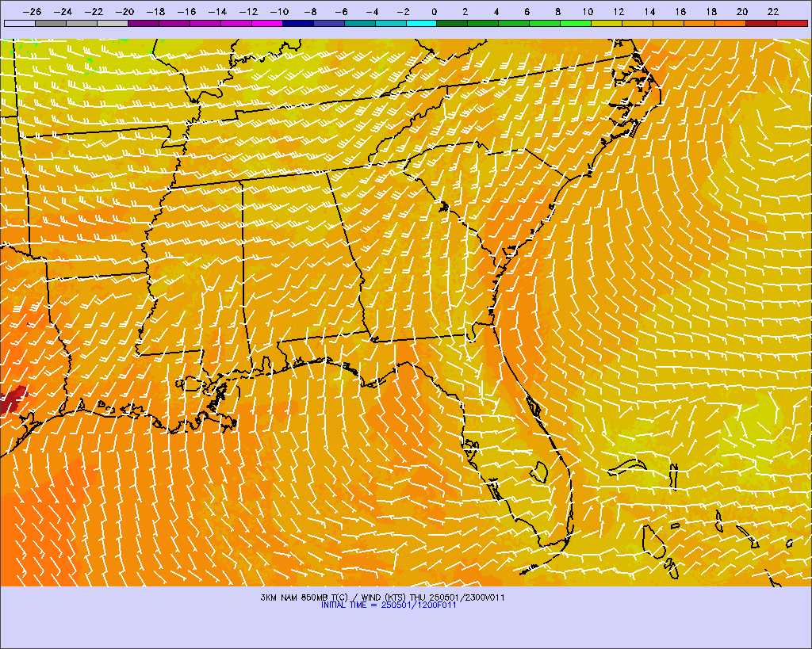Viewport: 812px width, 649px height.
Task: Choose the magenta swatch between -14 and -12
Action: click(236, 23)
